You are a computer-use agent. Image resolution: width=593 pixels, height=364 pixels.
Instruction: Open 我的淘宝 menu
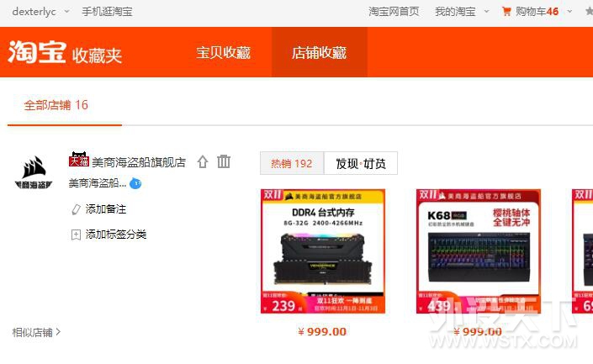pyautogui.click(x=455, y=12)
